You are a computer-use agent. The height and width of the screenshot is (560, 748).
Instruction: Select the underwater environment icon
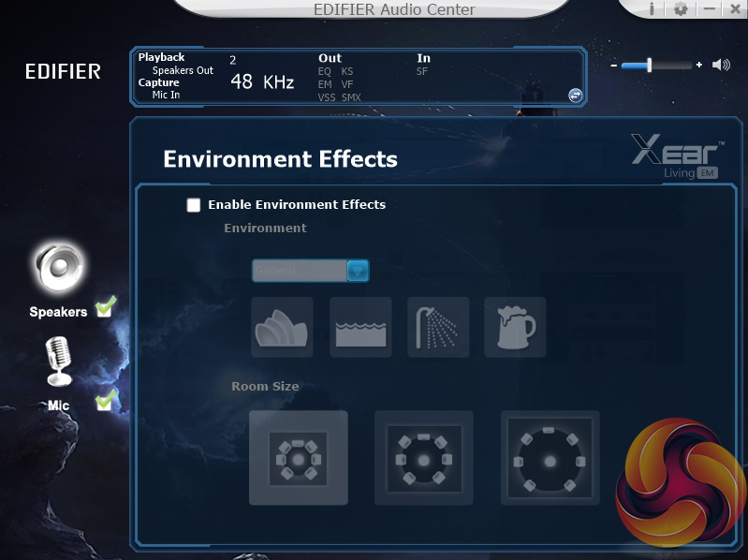pyautogui.click(x=360, y=327)
